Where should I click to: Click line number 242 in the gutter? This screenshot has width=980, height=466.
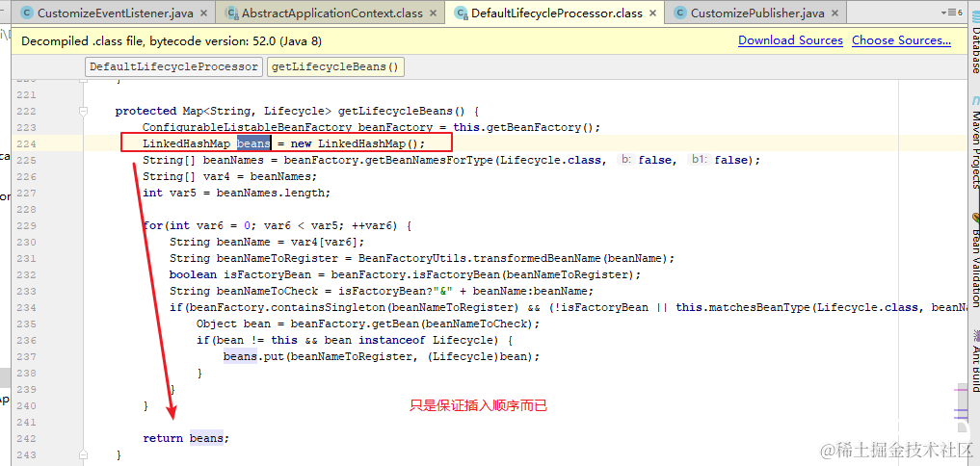pos(26,438)
